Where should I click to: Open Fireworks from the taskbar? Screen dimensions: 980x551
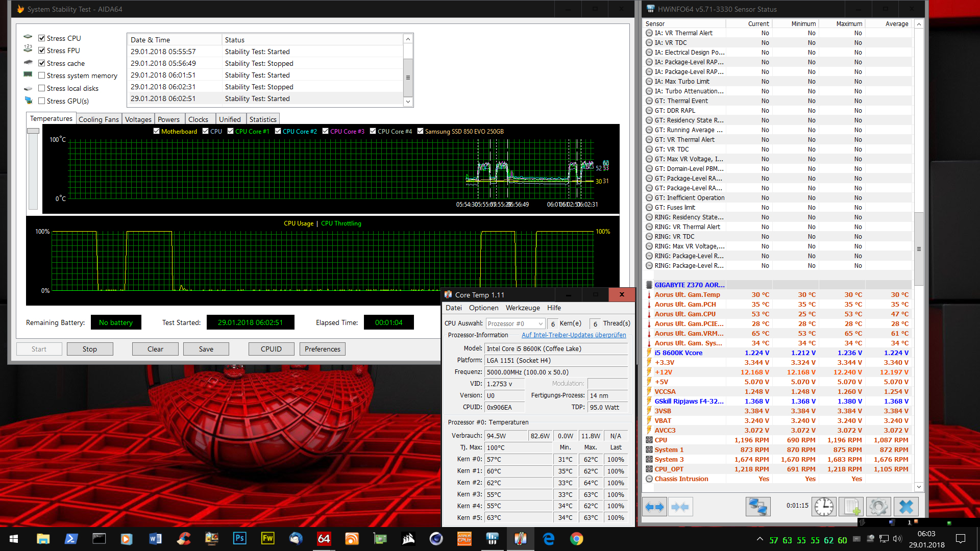point(267,539)
